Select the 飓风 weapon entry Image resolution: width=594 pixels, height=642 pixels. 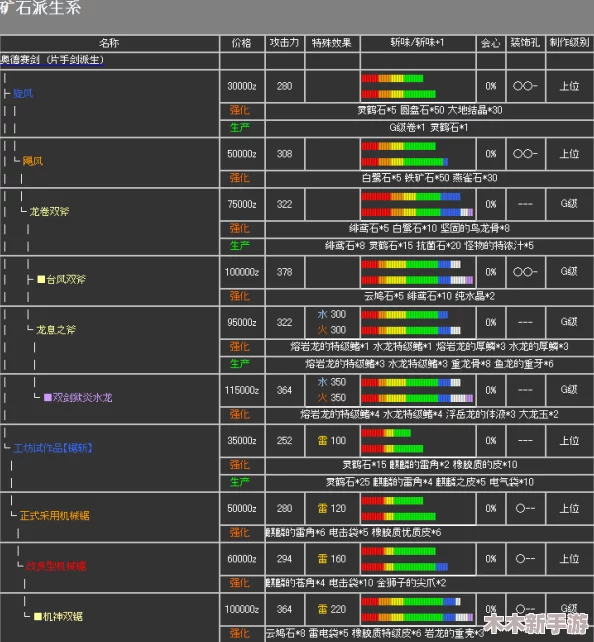coord(33,161)
